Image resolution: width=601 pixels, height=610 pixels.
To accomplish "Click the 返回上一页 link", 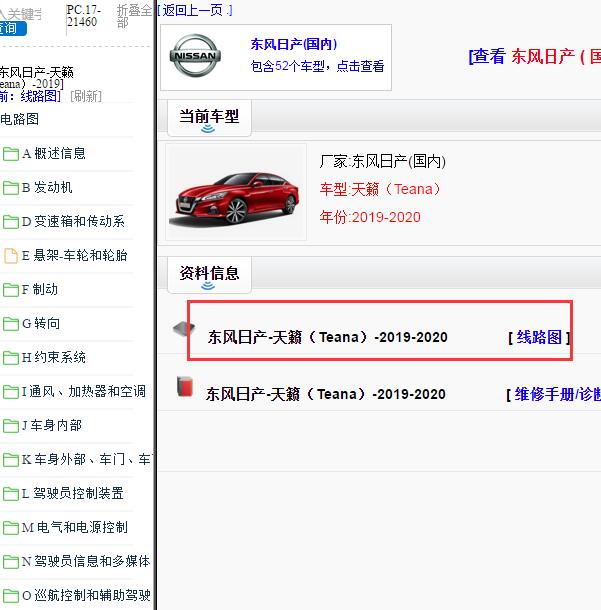I will (x=194, y=10).
